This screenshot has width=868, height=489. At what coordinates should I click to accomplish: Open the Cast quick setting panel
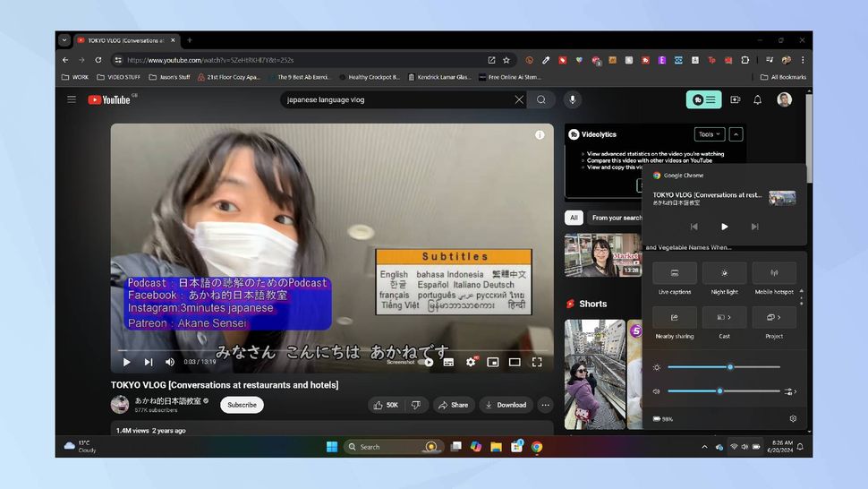click(724, 317)
